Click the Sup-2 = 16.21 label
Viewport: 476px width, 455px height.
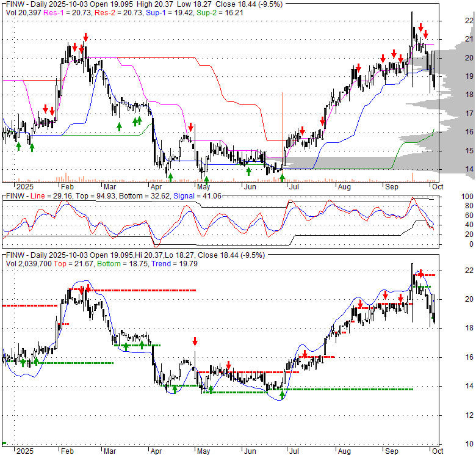220,13
